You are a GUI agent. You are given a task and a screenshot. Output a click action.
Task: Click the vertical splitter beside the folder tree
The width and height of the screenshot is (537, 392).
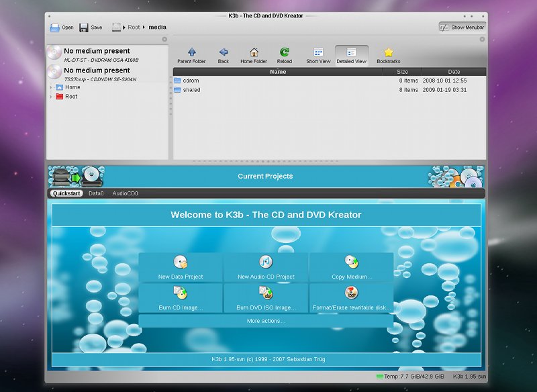click(x=170, y=97)
